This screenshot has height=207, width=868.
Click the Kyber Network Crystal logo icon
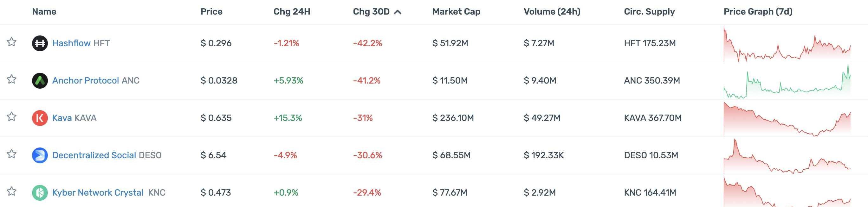click(40, 193)
